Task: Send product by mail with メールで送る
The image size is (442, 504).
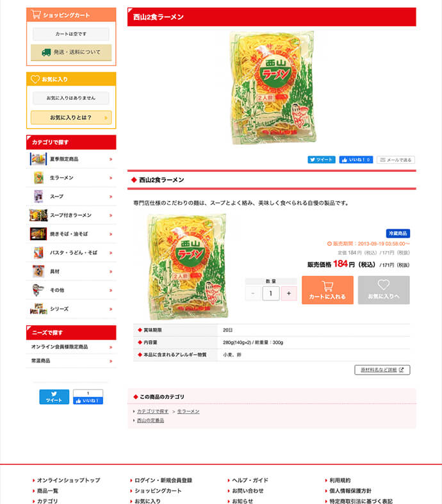Action: [x=396, y=159]
